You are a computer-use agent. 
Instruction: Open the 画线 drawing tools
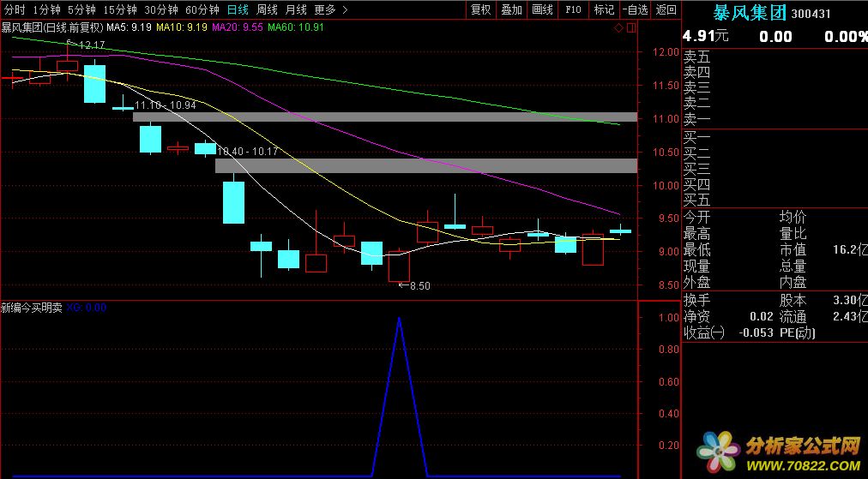click(x=542, y=9)
